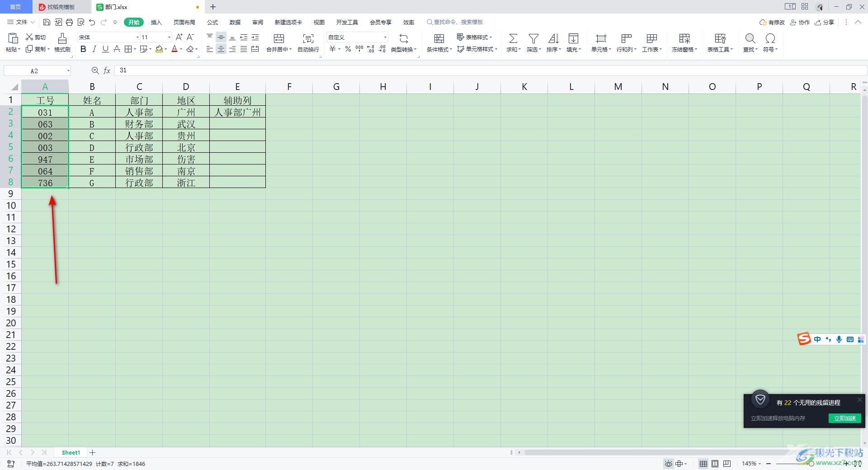Click the Undo arrow icon

(x=92, y=22)
